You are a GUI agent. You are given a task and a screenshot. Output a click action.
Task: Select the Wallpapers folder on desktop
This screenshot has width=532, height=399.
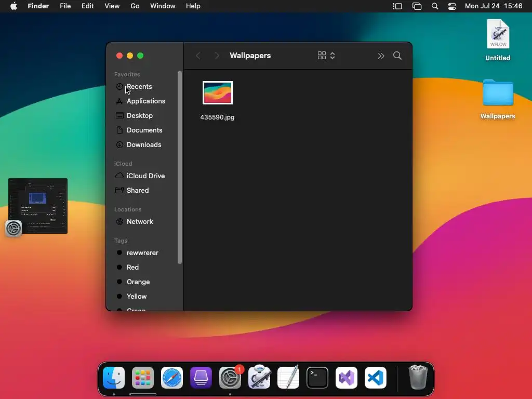(x=498, y=99)
